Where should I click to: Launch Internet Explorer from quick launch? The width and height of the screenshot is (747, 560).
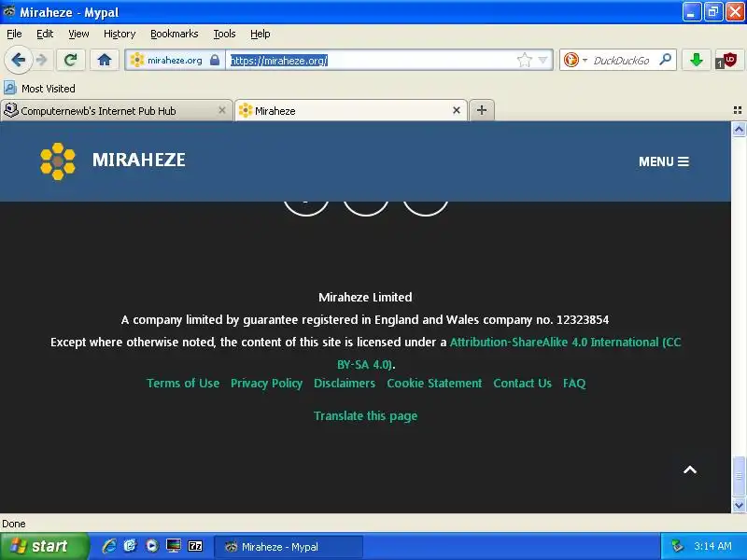tap(109, 546)
